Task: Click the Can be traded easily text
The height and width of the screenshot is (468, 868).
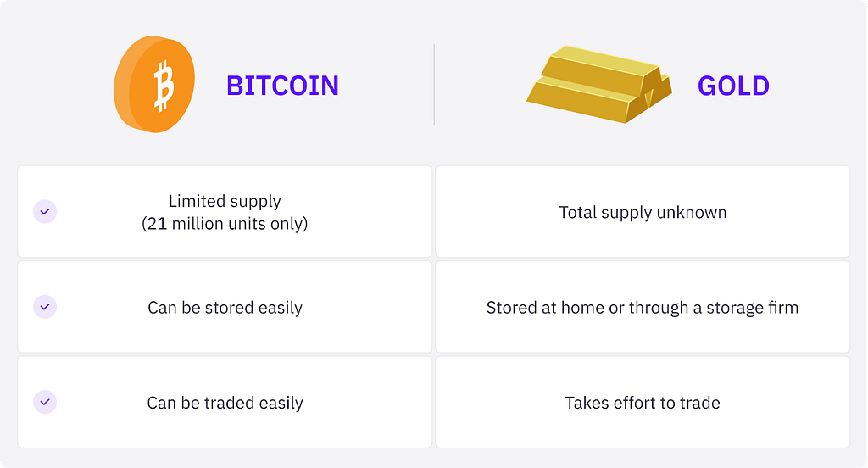Action: 225,403
